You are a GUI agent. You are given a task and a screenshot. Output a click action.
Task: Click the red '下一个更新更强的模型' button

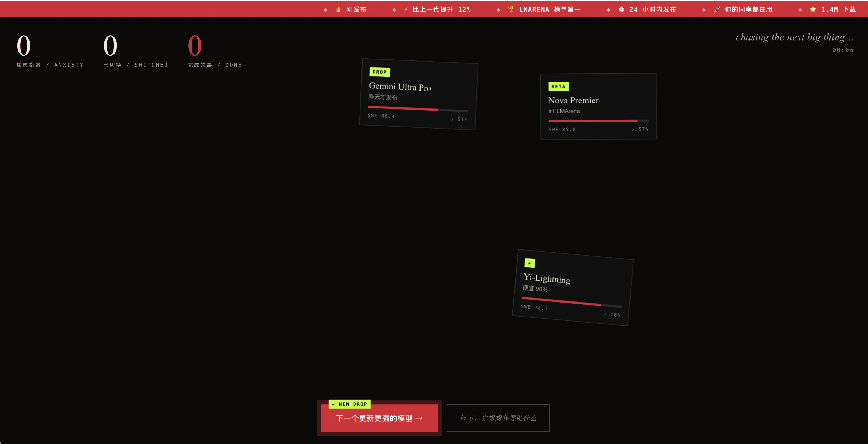(x=379, y=418)
